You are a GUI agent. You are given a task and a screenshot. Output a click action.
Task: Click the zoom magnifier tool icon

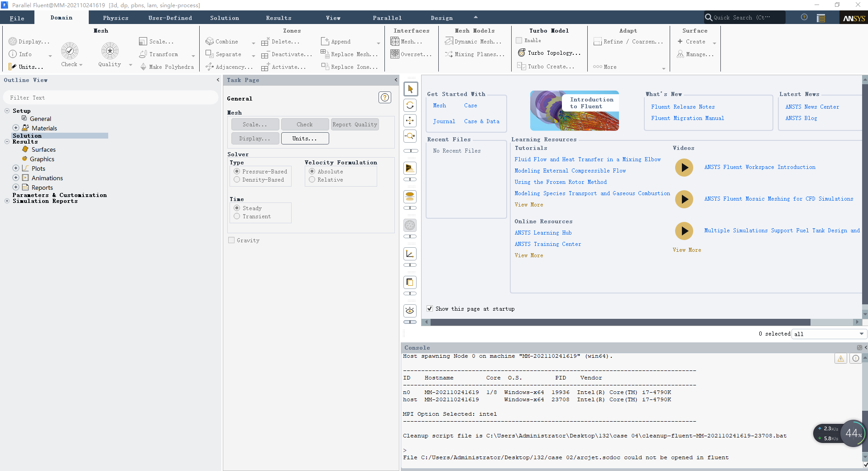(410, 136)
